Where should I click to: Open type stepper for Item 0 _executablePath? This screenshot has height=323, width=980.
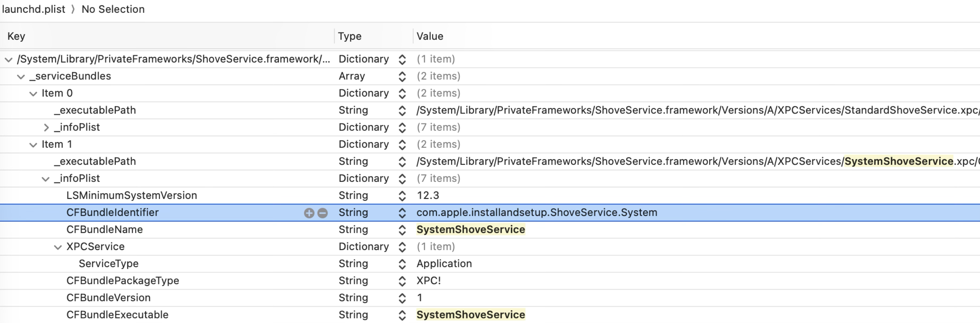[x=402, y=111]
